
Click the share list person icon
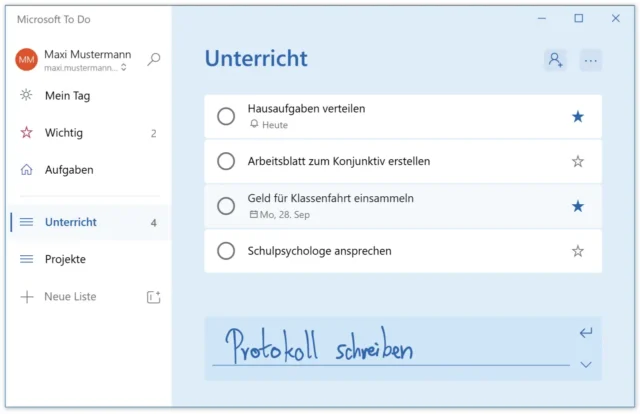point(555,60)
